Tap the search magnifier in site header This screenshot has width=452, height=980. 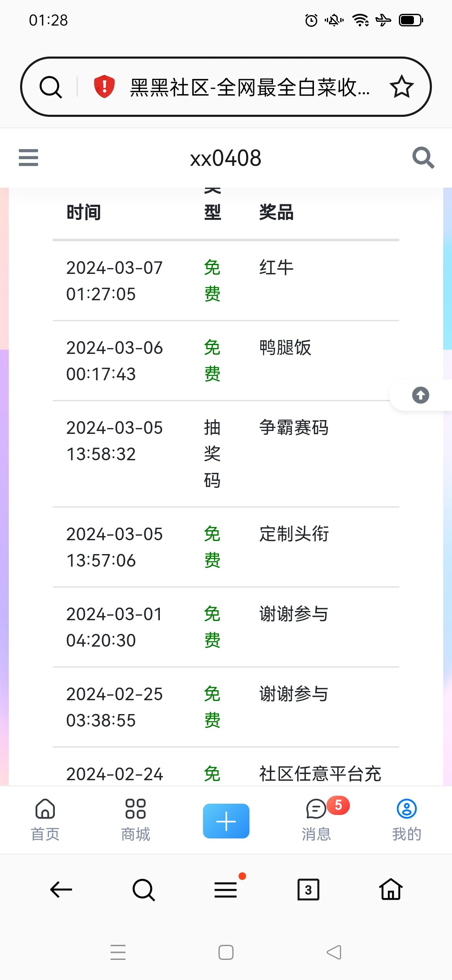pyautogui.click(x=423, y=158)
